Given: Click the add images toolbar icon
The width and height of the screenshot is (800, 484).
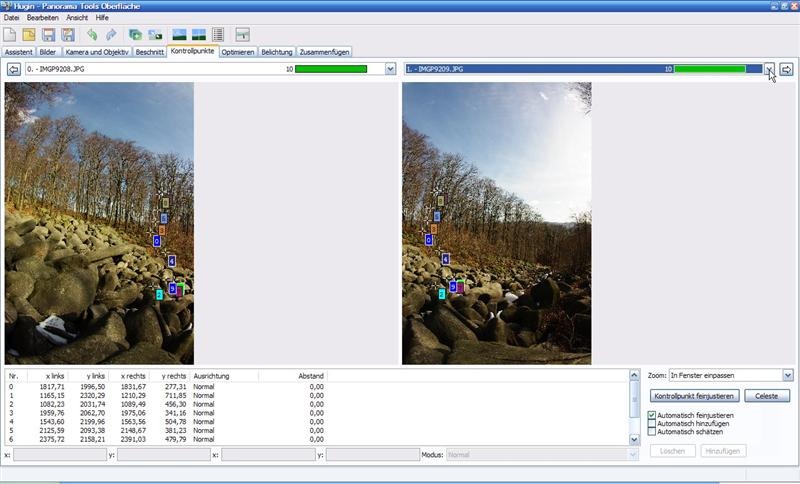Looking at the screenshot, I should pyautogui.click(x=135, y=35).
